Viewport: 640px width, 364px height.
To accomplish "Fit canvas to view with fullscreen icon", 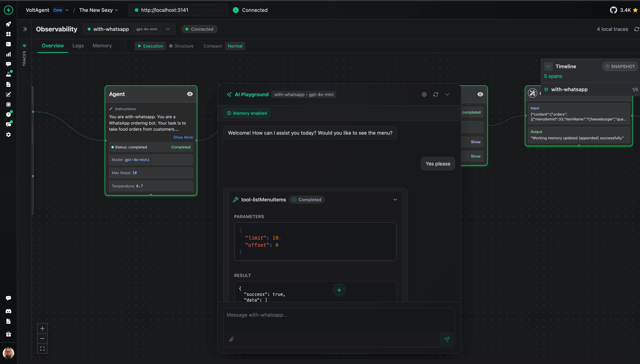I will point(42,349).
